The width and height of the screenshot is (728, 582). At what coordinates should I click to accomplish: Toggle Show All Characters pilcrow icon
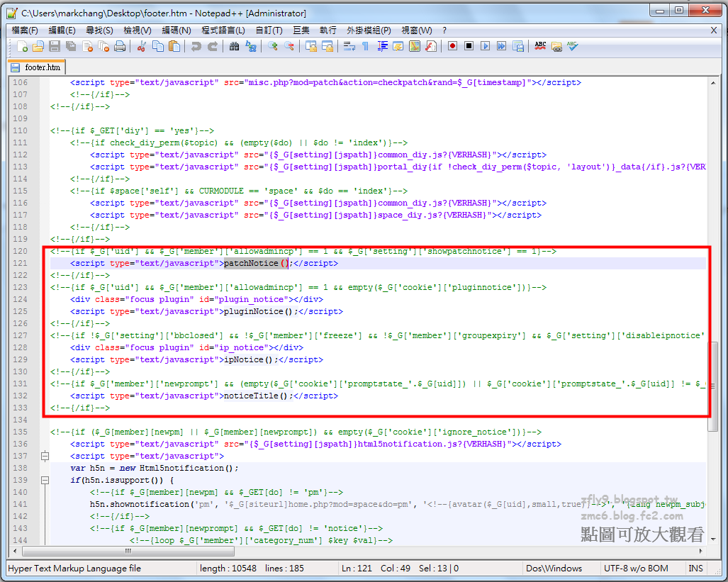(x=365, y=46)
